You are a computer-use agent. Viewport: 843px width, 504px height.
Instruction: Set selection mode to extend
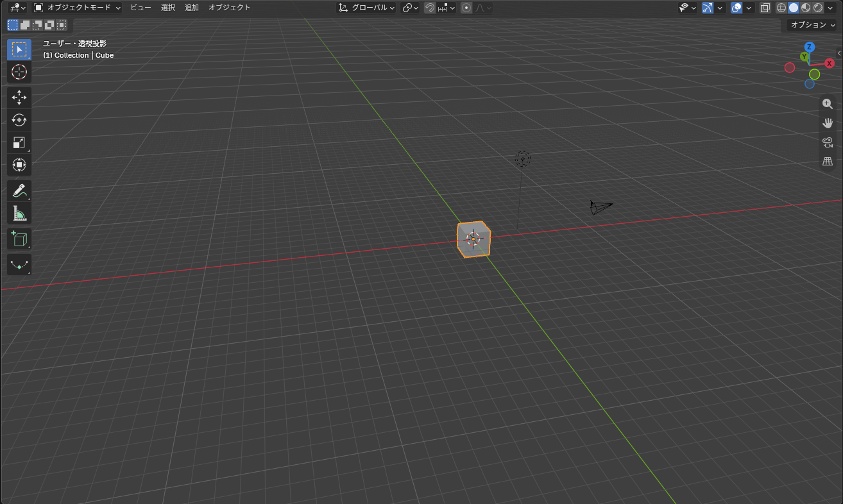click(25, 25)
